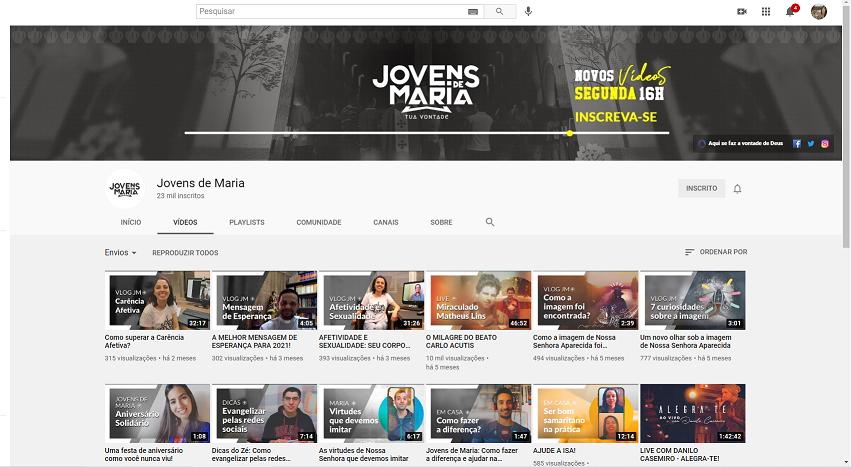Open the Twitter link on channel banner
The height and width of the screenshot is (467, 851).
point(811,143)
